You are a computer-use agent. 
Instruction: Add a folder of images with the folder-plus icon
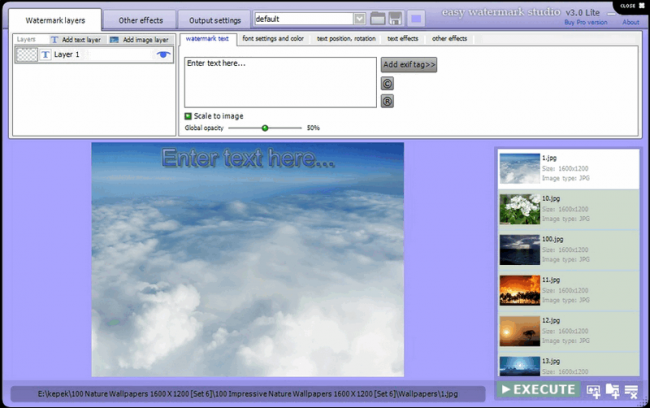(x=612, y=390)
